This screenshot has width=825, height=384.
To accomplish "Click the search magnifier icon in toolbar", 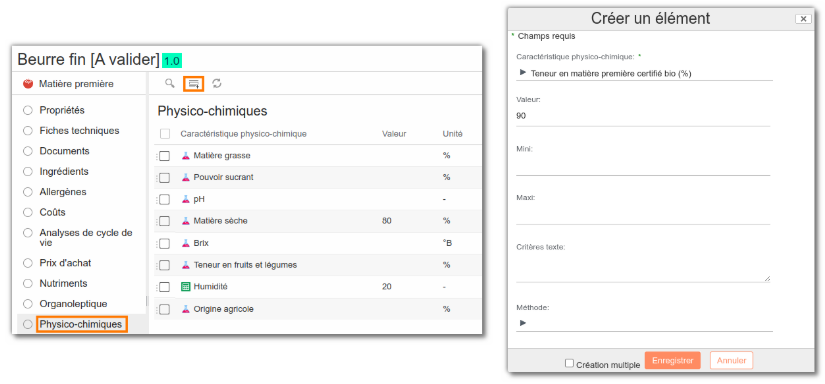I will point(169,83).
